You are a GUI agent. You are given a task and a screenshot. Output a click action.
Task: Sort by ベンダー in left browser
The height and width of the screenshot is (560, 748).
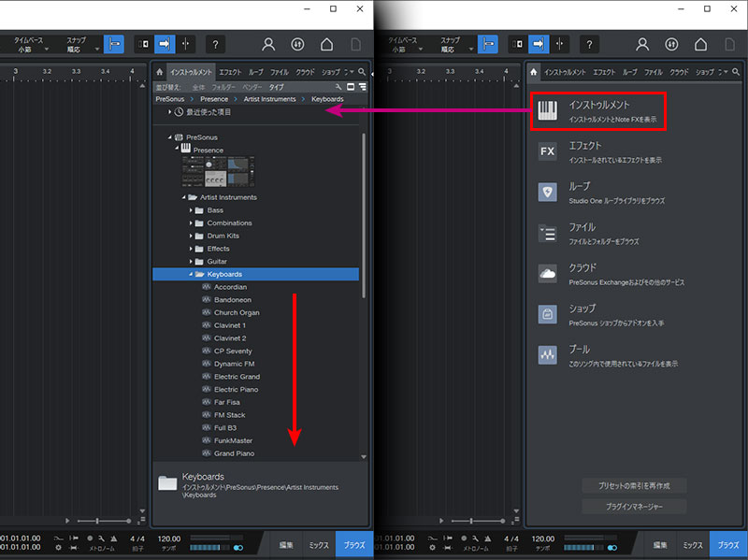tap(252, 87)
